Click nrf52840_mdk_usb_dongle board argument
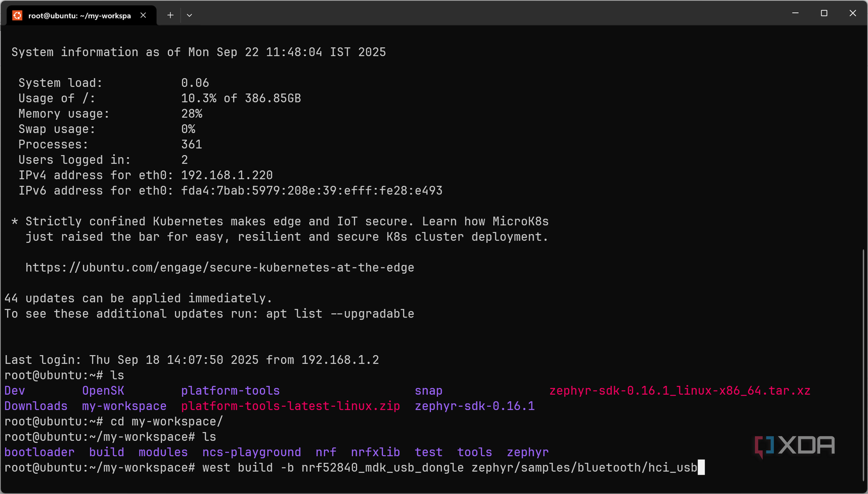This screenshot has height=494, width=868. pyautogui.click(x=382, y=468)
